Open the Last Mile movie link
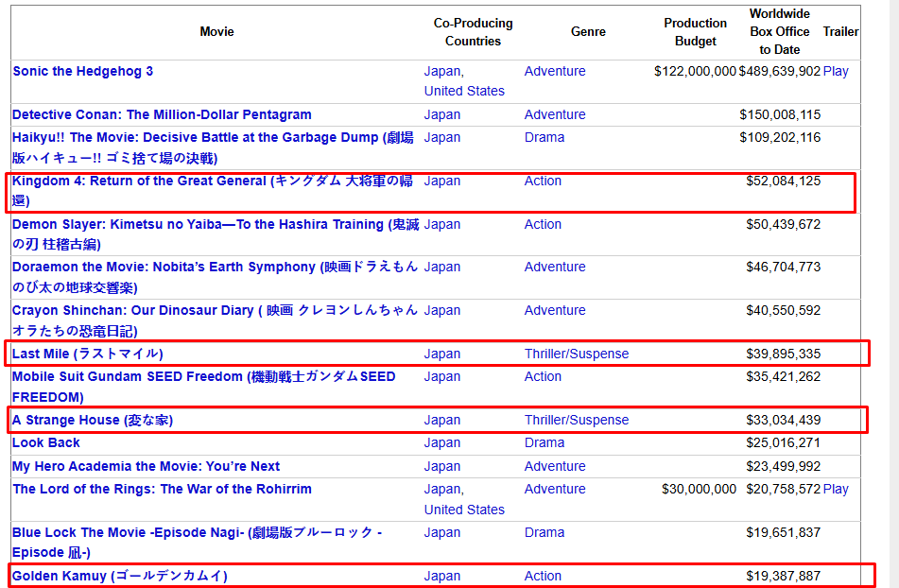 [88, 354]
